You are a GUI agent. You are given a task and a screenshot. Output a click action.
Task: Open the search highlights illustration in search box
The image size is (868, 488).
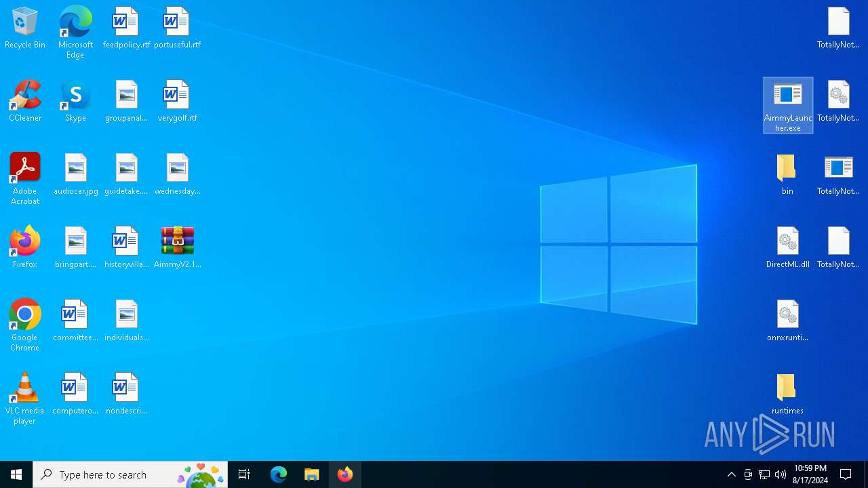(x=201, y=474)
